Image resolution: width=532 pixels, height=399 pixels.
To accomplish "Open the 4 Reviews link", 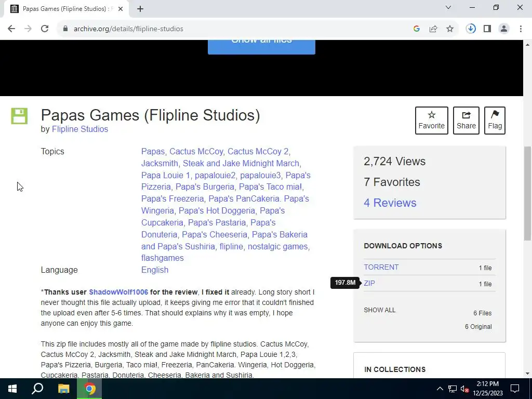I will (x=390, y=203).
